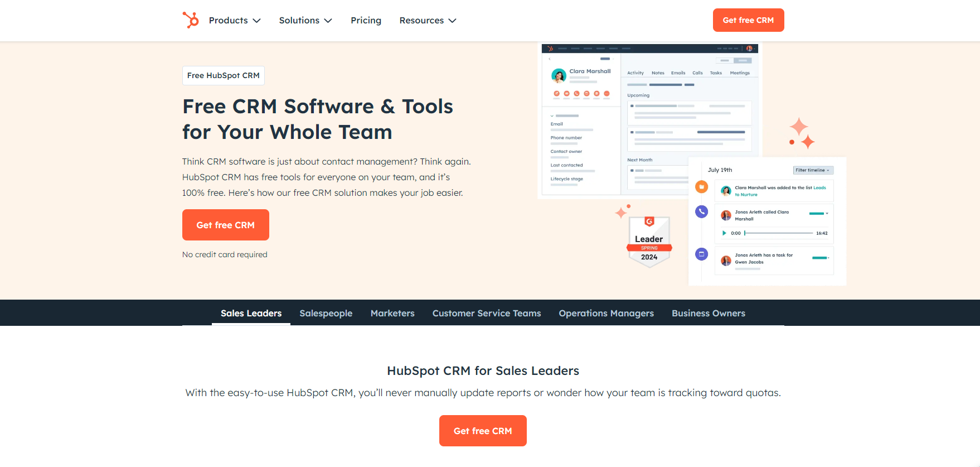Click the hero Get free CRM button
The width and height of the screenshot is (980, 467).
(226, 225)
